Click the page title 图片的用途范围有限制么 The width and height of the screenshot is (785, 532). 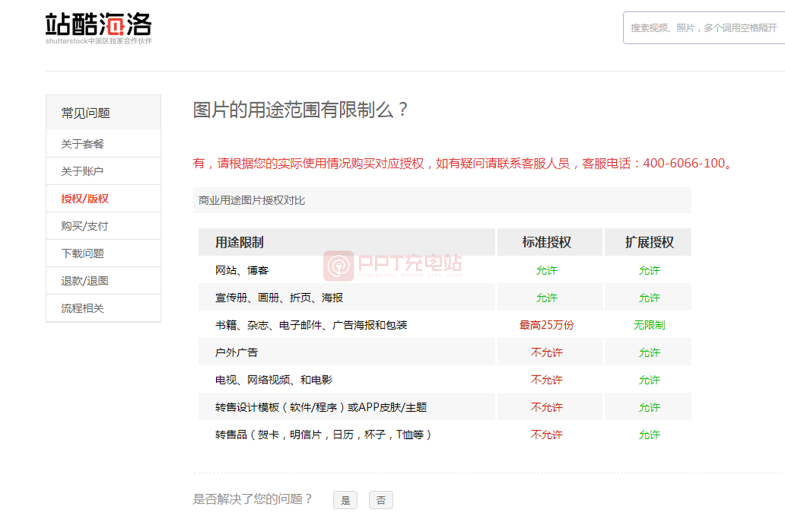300,110
